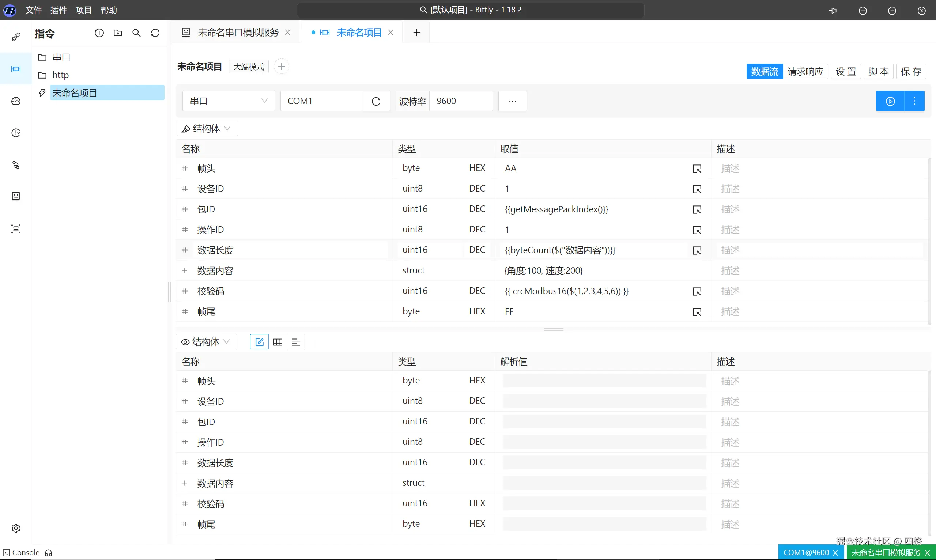The height and width of the screenshot is (560, 936).
Task: Click the new folder icon in sidebar
Action: click(x=118, y=33)
